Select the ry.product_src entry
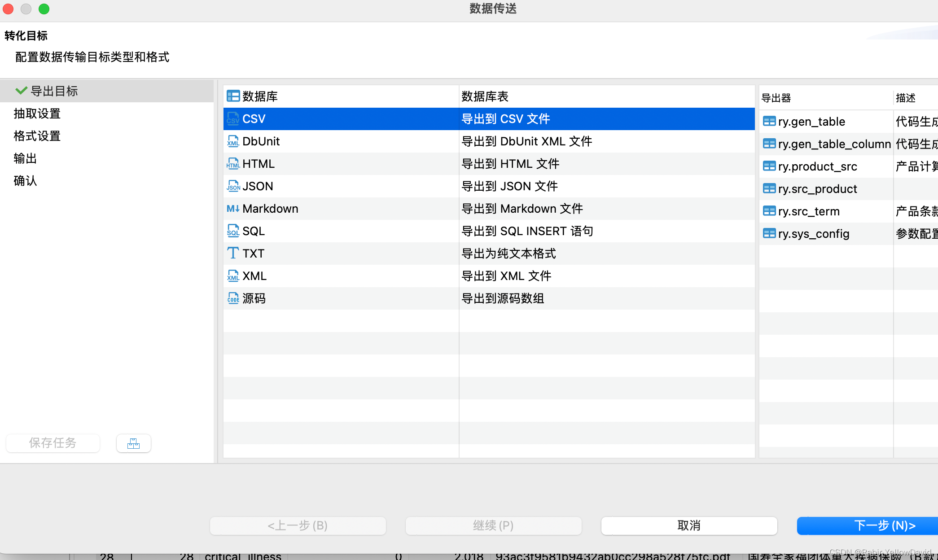The width and height of the screenshot is (938, 560). pos(849,166)
